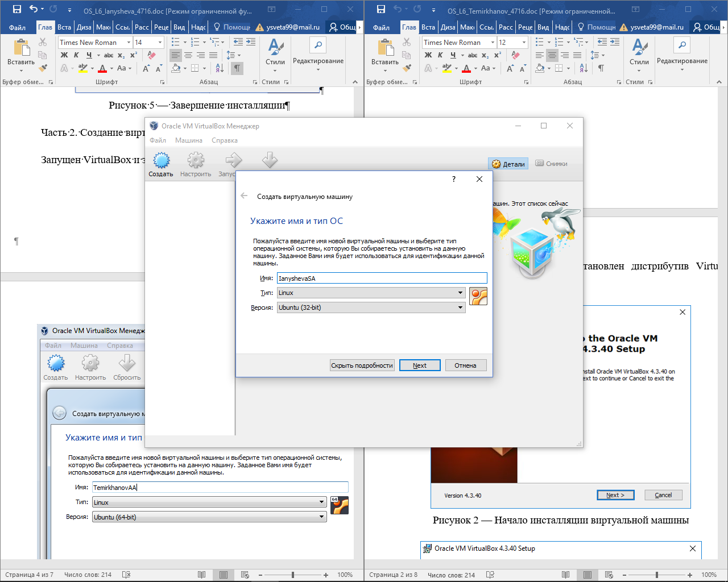Open Справка menu in VirtualBox Manager
Image resolution: width=728 pixels, height=582 pixels.
coord(225,140)
